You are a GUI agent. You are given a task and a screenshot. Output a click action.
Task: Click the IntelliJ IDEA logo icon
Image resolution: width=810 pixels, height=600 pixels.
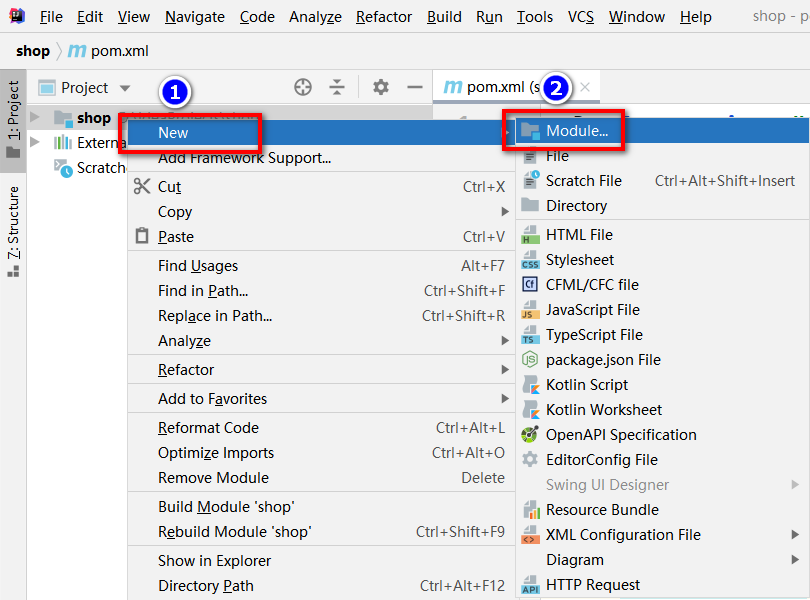tap(17, 16)
